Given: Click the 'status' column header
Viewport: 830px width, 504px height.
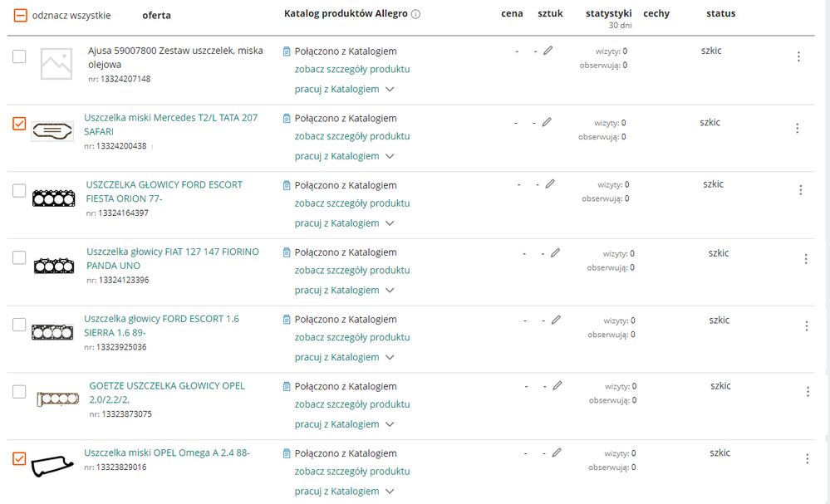Looking at the screenshot, I should (720, 13).
